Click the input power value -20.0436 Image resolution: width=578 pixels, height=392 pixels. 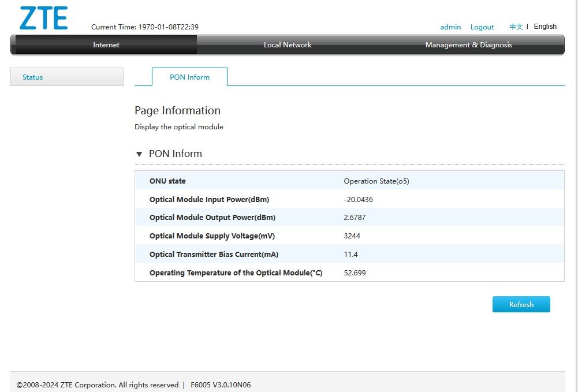[x=358, y=200]
